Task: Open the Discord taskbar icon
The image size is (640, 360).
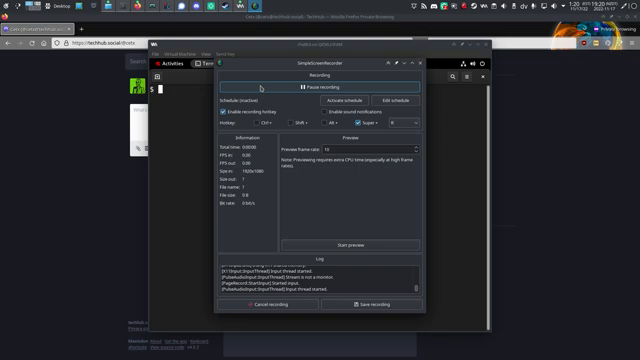Action: [196, 6]
